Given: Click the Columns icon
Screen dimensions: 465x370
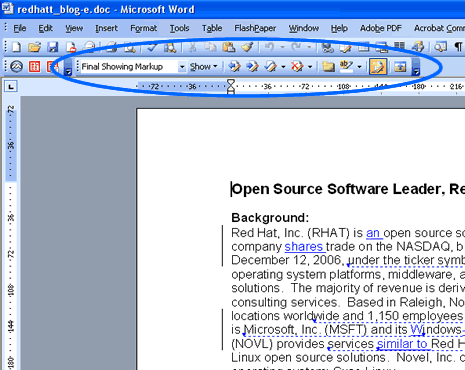Looking at the screenshot, I should [x=399, y=47].
